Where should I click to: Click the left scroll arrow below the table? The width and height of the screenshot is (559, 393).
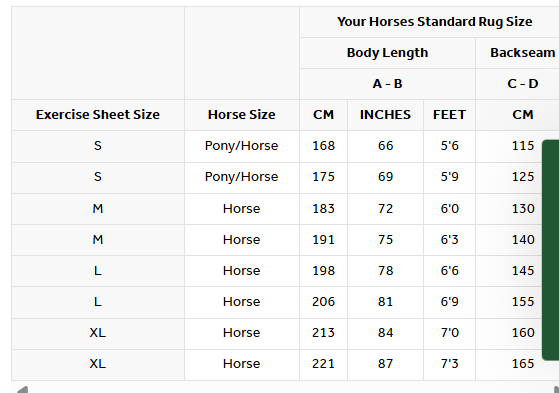coord(21,389)
